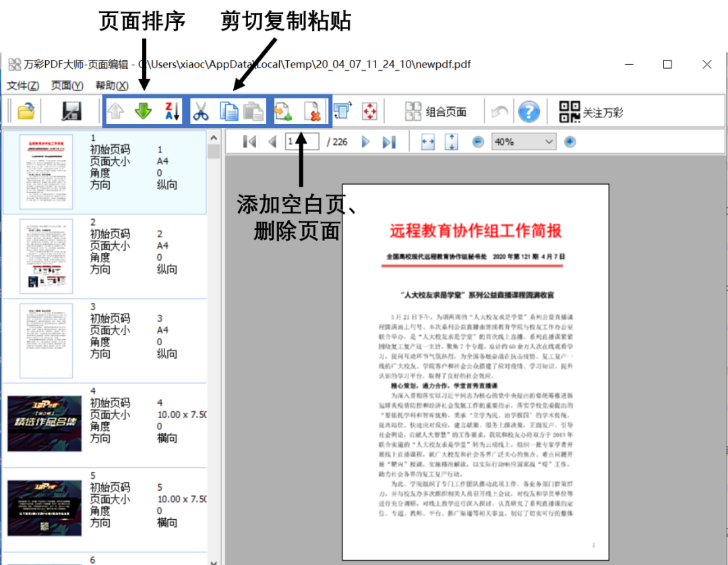The width and height of the screenshot is (728, 565).
Task: Copy the selected page
Action: (x=228, y=111)
